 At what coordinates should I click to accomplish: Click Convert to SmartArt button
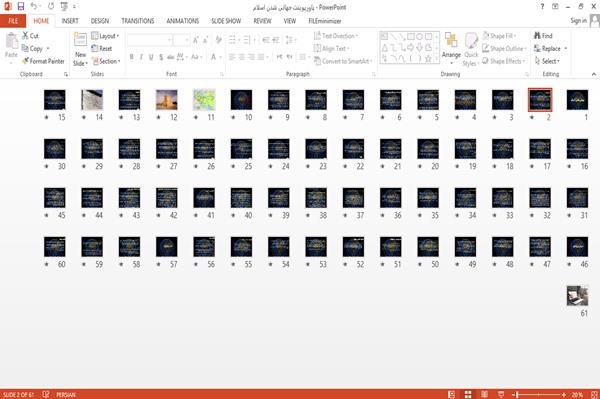tap(342, 61)
